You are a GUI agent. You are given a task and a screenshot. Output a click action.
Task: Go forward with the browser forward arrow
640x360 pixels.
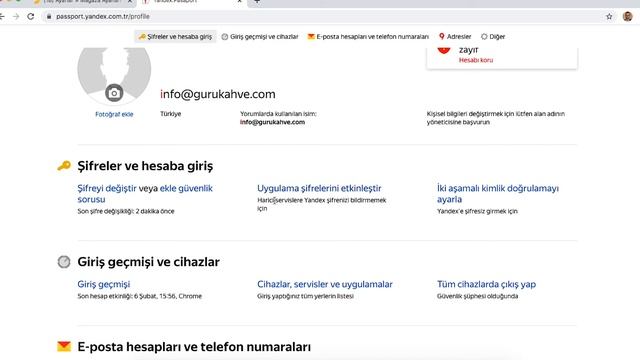pyautogui.click(x=16, y=16)
